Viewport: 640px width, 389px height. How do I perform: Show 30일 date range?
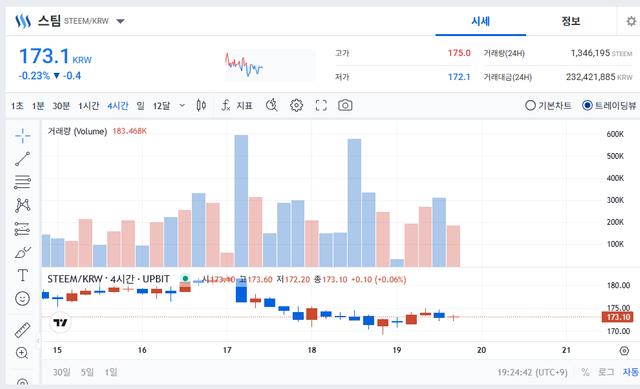click(62, 372)
